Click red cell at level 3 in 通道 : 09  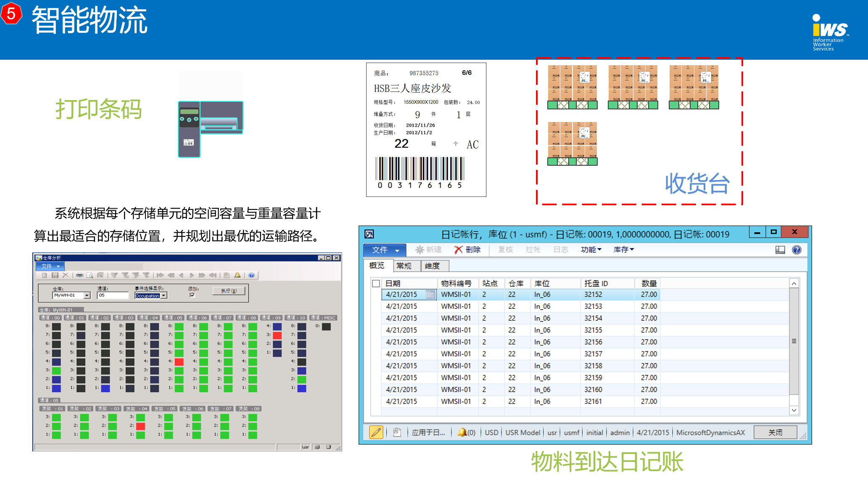(x=277, y=335)
